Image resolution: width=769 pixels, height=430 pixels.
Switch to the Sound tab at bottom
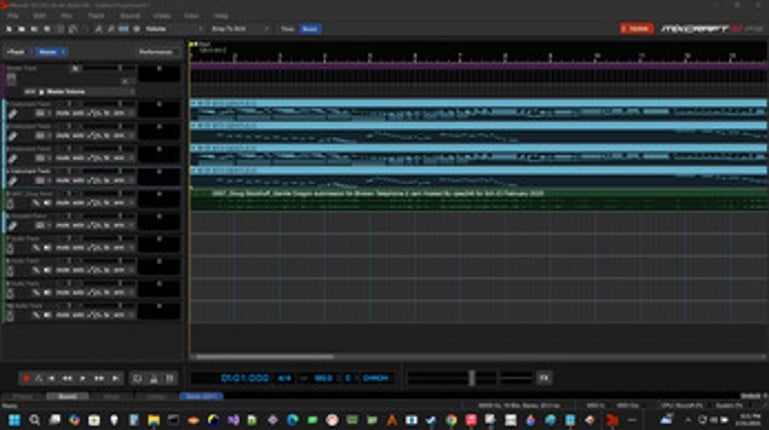tap(68, 396)
